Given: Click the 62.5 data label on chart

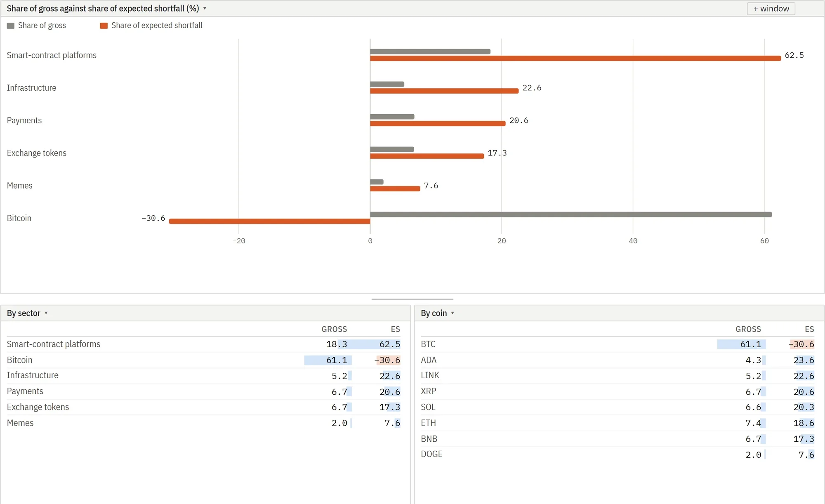Looking at the screenshot, I should click(x=794, y=55).
